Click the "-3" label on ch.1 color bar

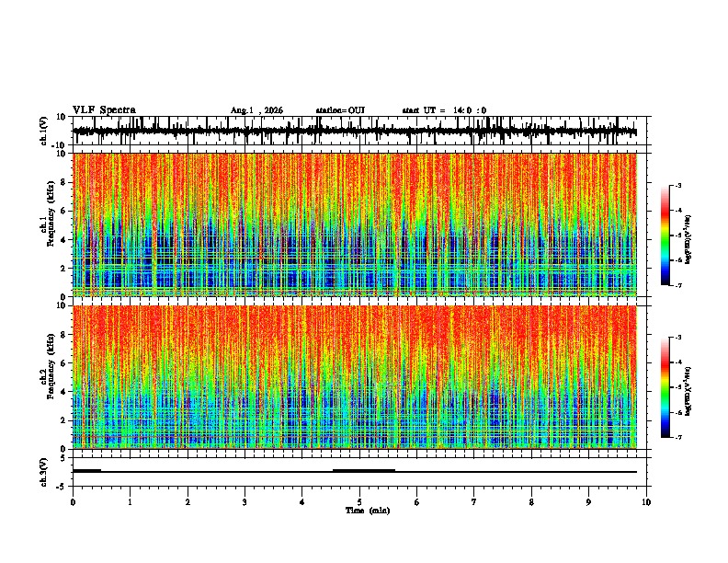click(x=678, y=185)
